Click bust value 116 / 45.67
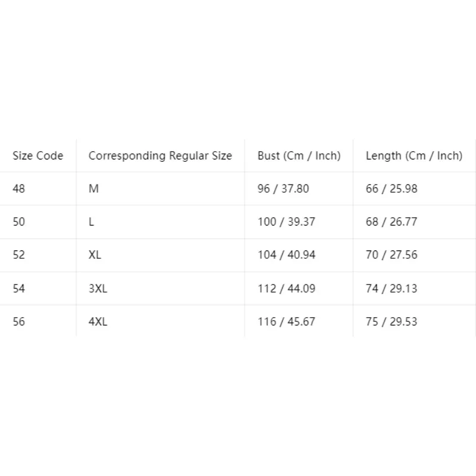Image resolution: width=476 pixels, height=476 pixels. [286, 321]
